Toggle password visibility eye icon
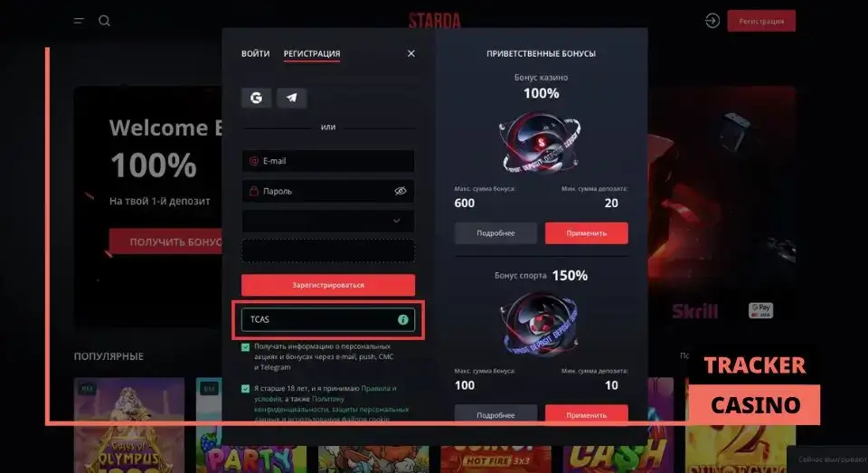The width and height of the screenshot is (868, 473). tap(401, 191)
